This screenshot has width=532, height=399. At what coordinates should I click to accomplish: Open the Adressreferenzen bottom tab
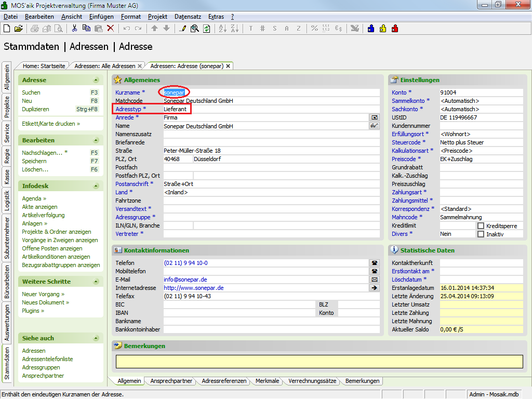click(224, 381)
